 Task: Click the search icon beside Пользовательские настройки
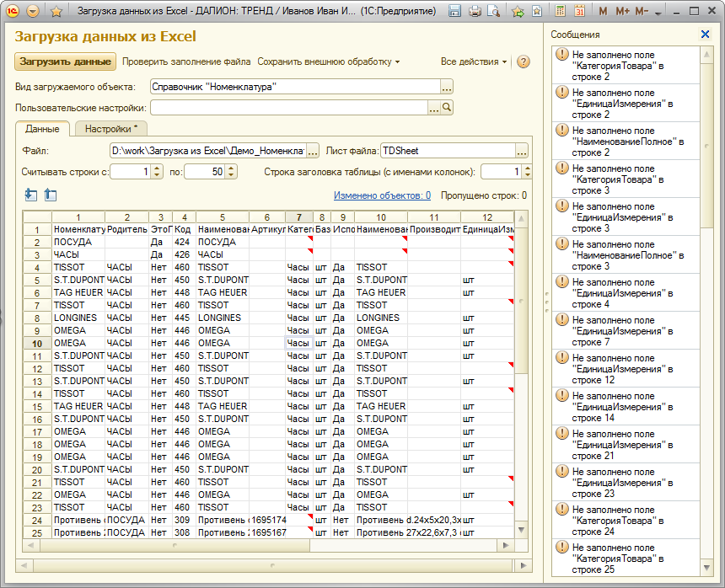pyautogui.click(x=448, y=108)
